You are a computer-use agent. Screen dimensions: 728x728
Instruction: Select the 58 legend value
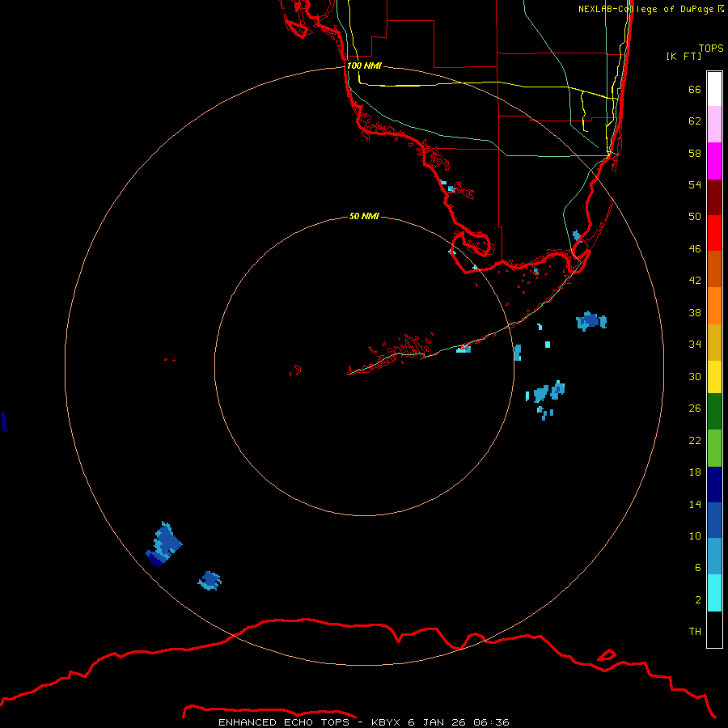[x=695, y=153]
